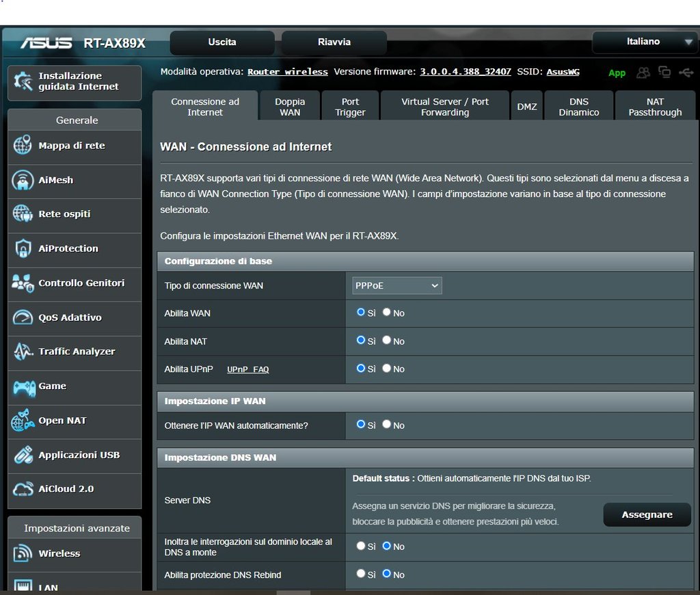Click the Assegnare DNS button

point(647,515)
